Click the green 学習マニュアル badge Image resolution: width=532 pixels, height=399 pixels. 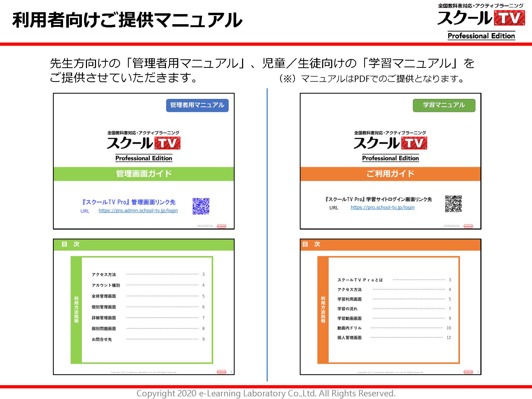click(x=444, y=105)
